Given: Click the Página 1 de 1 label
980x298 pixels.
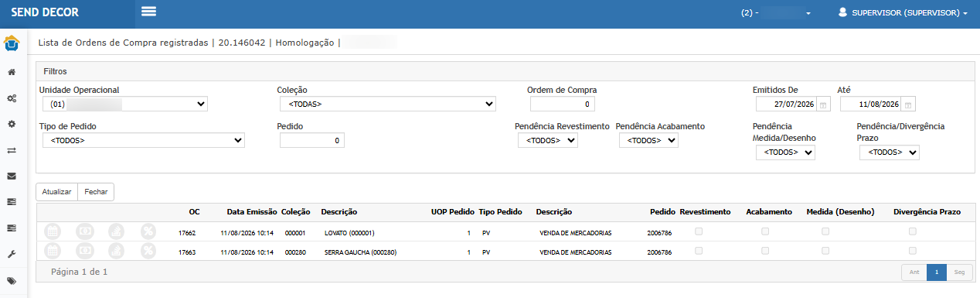Looking at the screenshot, I should point(79,272).
